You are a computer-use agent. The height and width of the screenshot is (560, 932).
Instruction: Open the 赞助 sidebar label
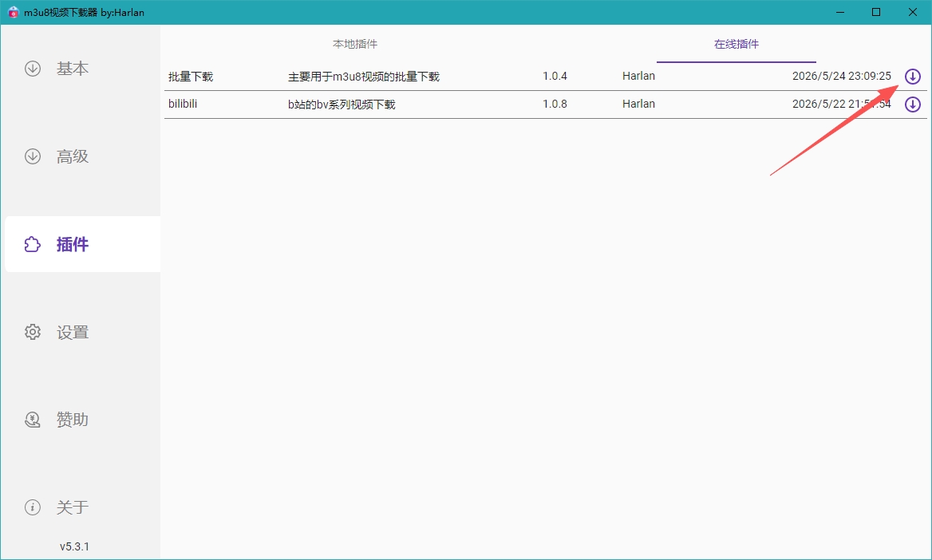click(x=73, y=420)
